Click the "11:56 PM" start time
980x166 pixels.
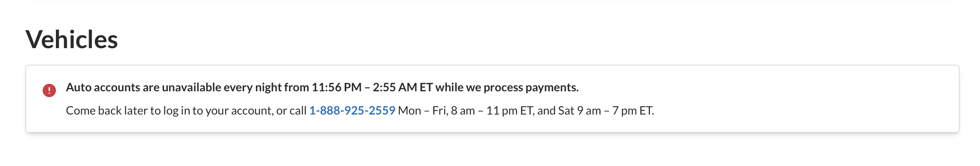336,87
